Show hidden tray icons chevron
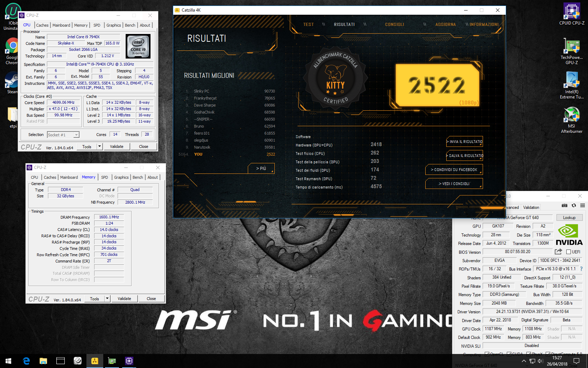Image resolution: width=588 pixels, height=368 pixels. click(x=524, y=361)
